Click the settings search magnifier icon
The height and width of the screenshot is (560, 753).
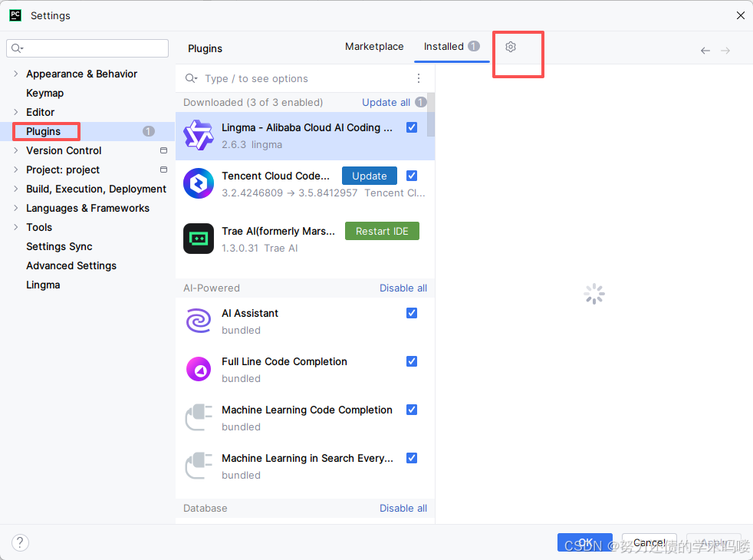pyautogui.click(x=17, y=48)
